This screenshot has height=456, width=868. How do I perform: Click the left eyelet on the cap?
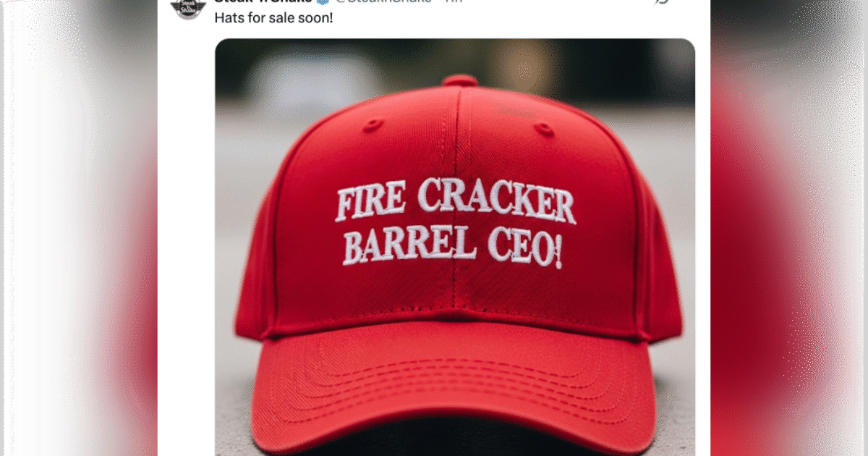pos(373,124)
